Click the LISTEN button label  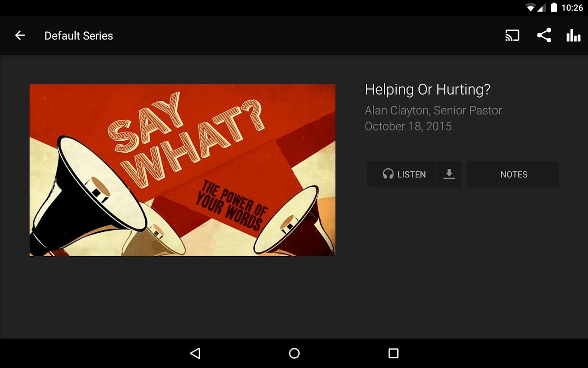click(x=411, y=174)
